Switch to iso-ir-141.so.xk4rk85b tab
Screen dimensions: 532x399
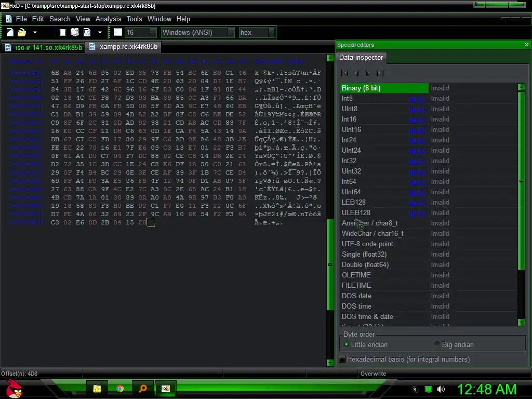pyautogui.click(x=44, y=47)
